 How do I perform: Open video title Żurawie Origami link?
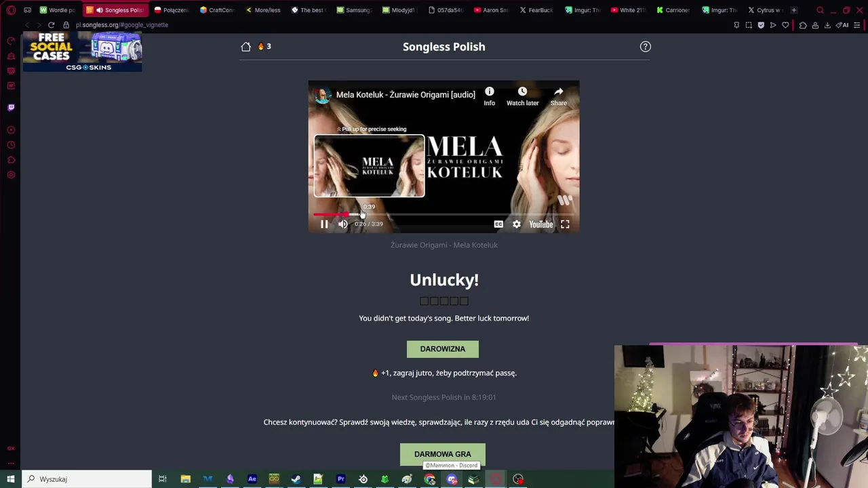(406, 95)
